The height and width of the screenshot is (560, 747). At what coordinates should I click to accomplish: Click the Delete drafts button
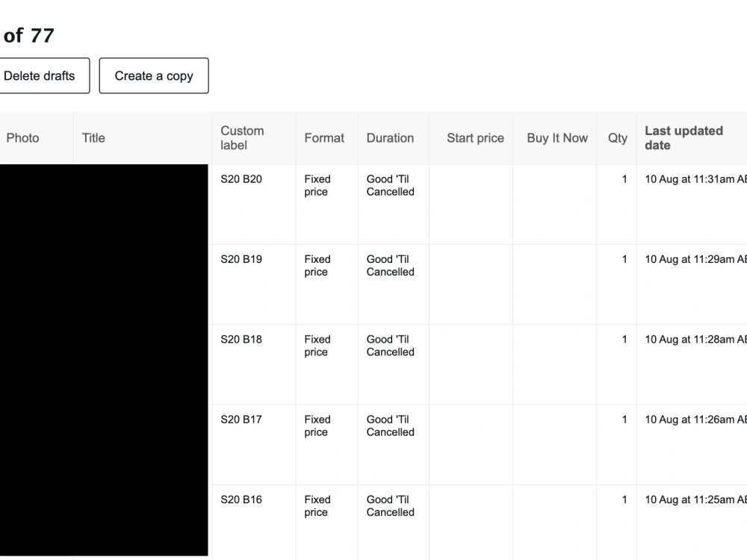click(x=39, y=75)
